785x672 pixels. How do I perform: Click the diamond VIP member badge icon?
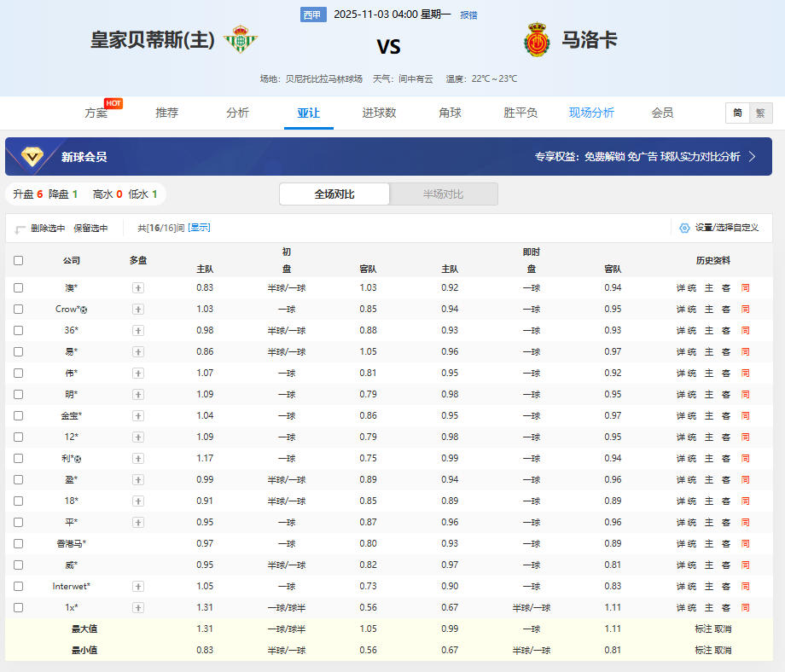[34, 157]
